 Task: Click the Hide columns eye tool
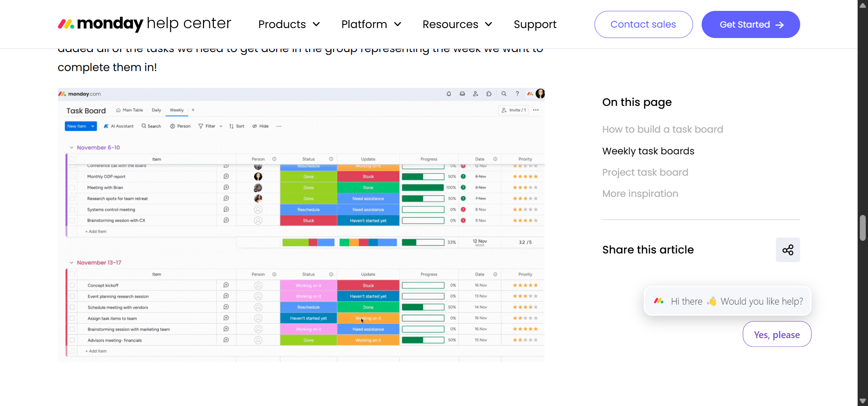coord(260,126)
